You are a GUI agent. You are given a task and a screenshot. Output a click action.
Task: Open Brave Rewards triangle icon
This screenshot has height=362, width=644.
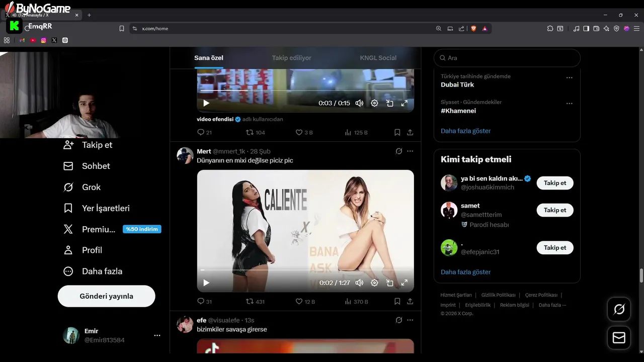pos(485,29)
